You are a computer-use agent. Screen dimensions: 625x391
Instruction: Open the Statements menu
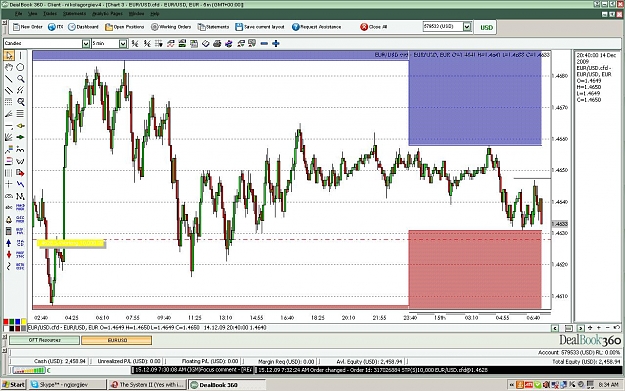74,14
